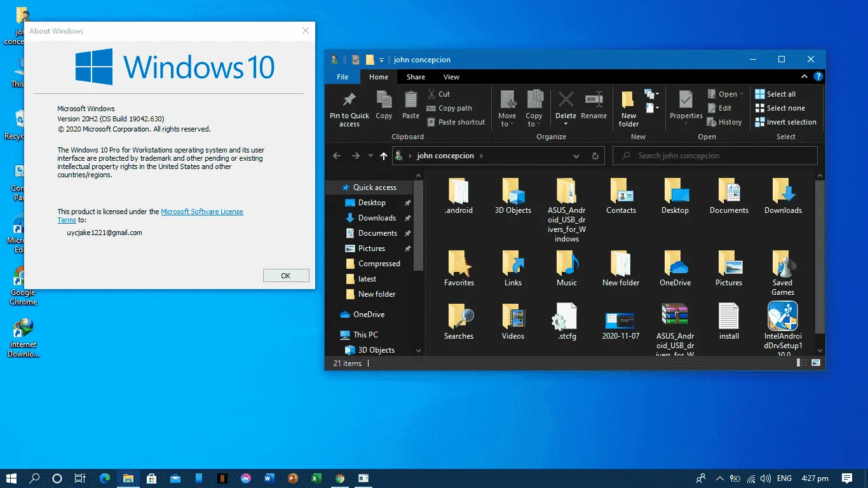Refresh the john concepcion folder view
The height and width of the screenshot is (488, 868).
[595, 156]
